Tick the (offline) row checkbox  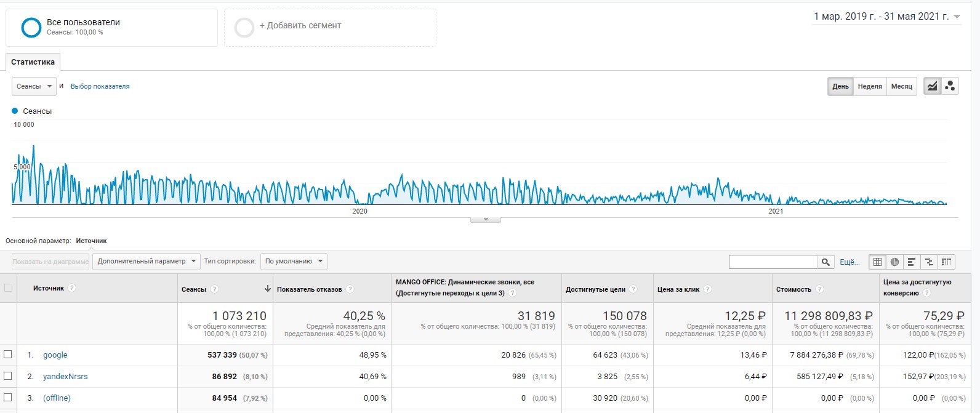(8, 398)
